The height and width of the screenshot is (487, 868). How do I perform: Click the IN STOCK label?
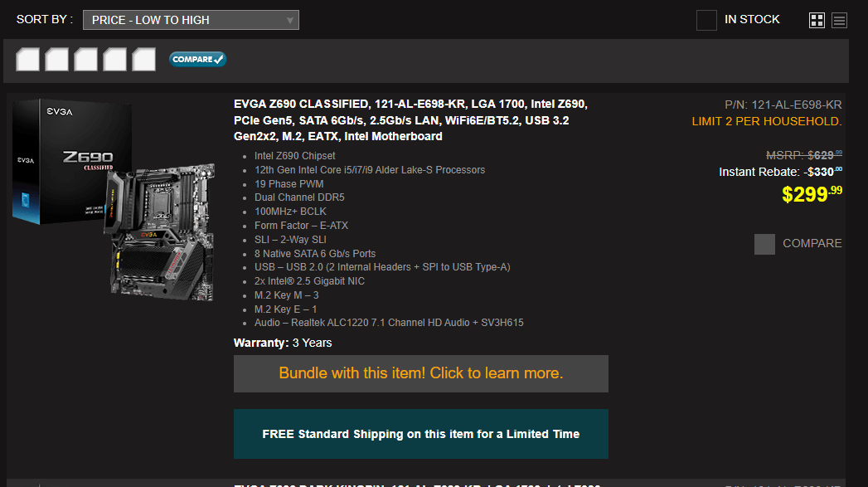(752, 19)
